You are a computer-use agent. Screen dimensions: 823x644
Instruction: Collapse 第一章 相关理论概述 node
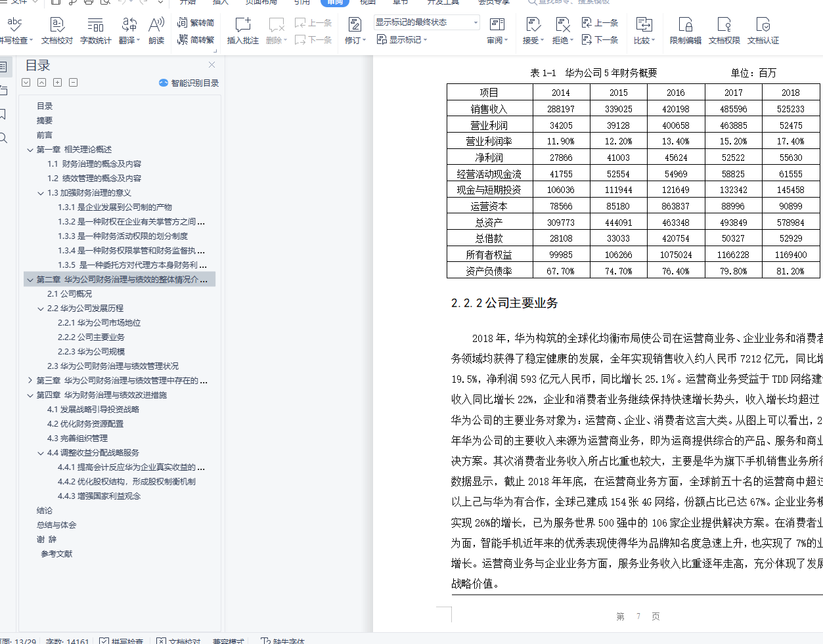click(x=30, y=150)
